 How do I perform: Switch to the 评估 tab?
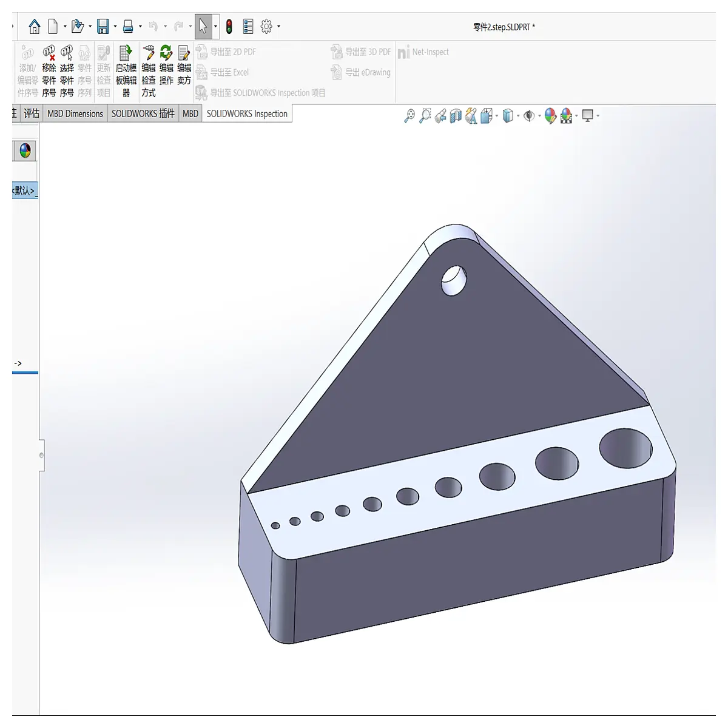pyautogui.click(x=32, y=113)
